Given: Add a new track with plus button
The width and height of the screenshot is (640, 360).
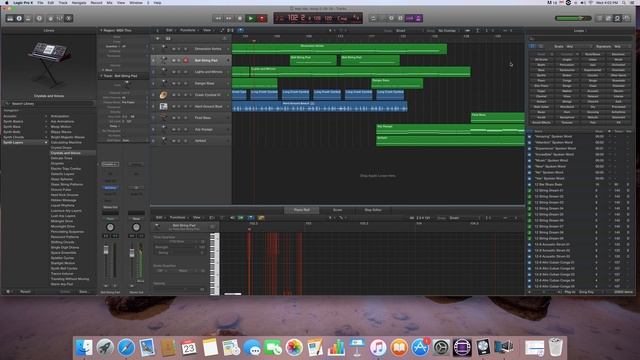Looking at the screenshot, I should click(158, 38).
